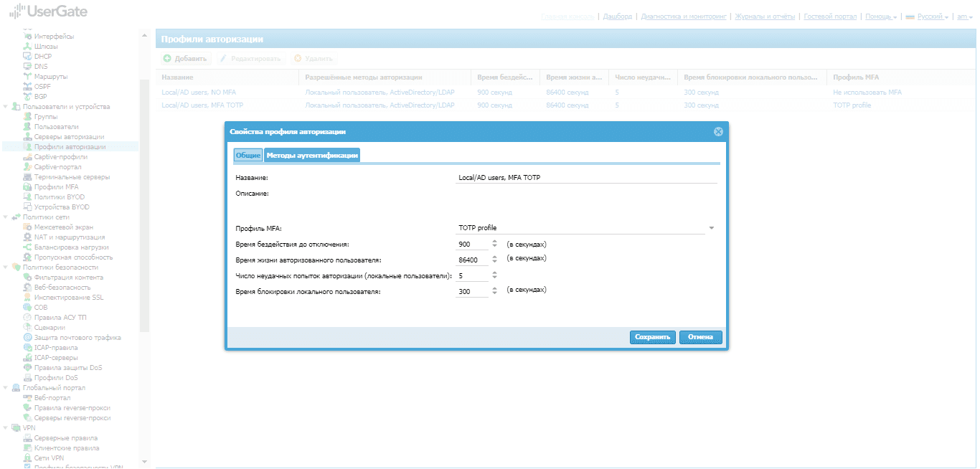
Task: Click the Профиль MFA column header
Action: (900, 77)
